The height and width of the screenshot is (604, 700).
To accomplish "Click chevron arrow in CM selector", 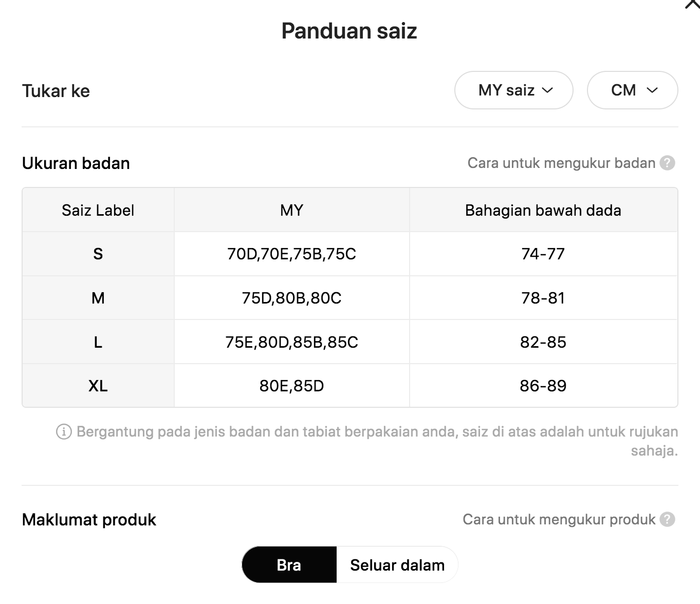I will click(x=652, y=90).
